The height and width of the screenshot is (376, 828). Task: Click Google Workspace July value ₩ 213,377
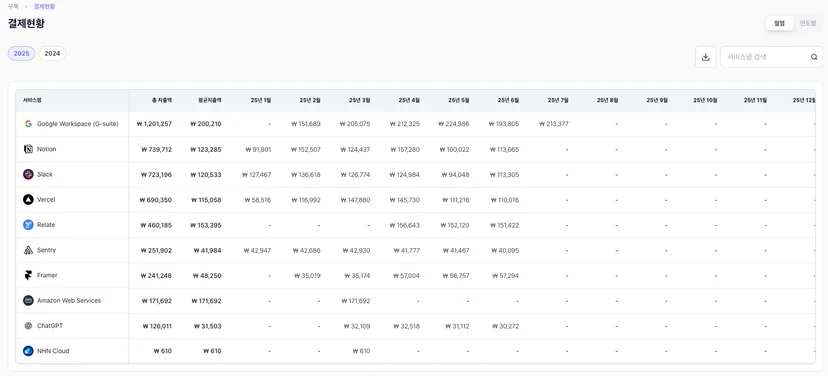coord(553,124)
